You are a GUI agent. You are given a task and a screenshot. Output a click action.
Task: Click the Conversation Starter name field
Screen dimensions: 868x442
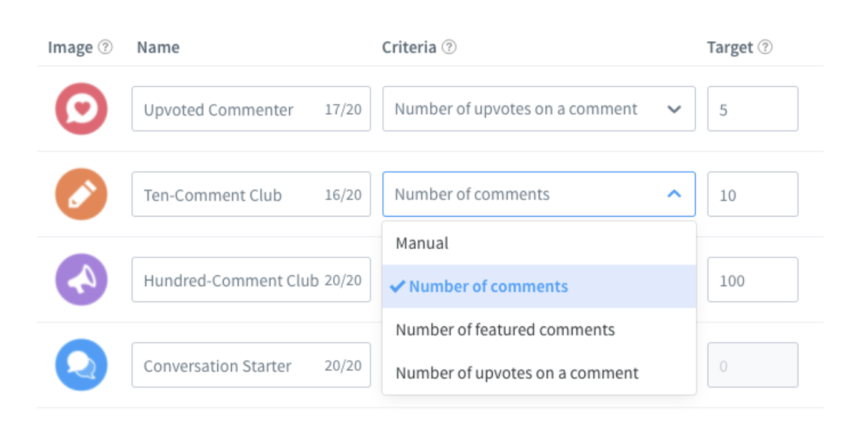tap(231, 365)
